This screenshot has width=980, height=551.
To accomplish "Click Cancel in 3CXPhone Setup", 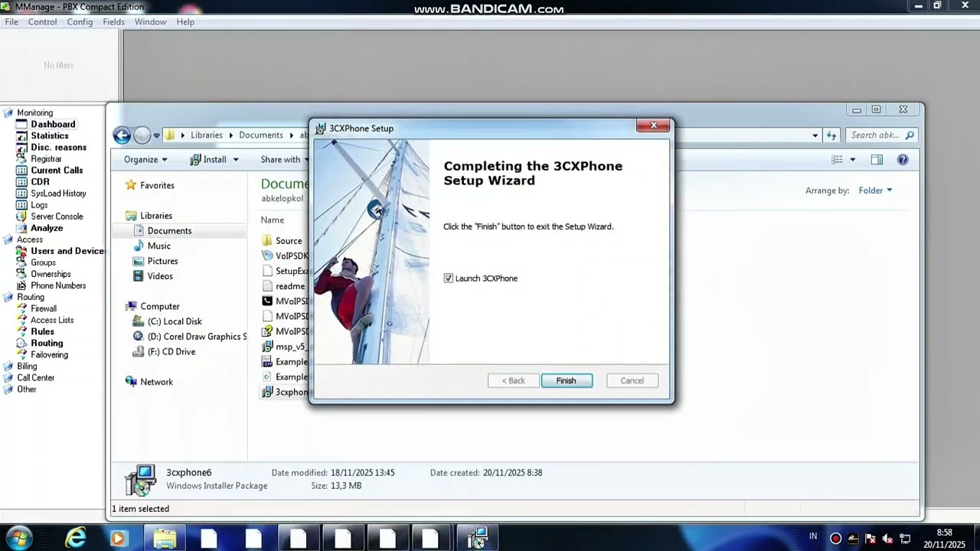I will pyautogui.click(x=632, y=380).
